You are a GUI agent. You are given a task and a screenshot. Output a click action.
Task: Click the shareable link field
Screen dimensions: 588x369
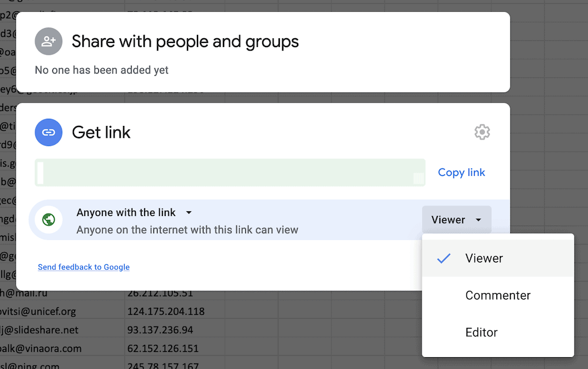(230, 172)
